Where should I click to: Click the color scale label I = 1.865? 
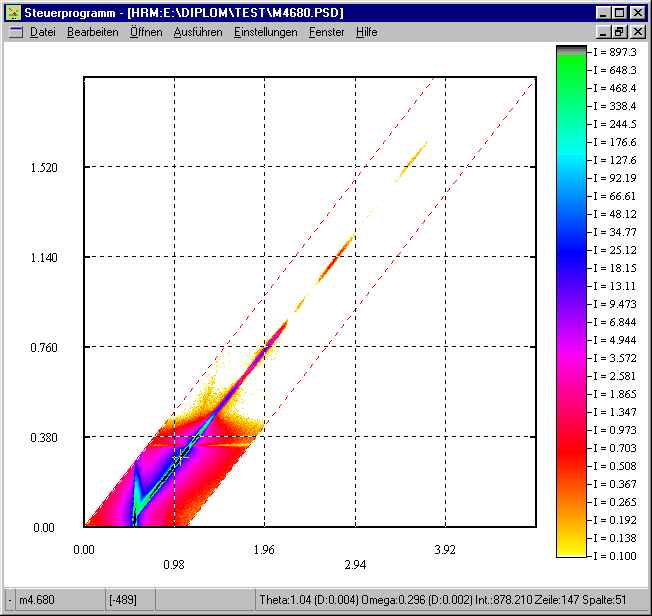615,394
